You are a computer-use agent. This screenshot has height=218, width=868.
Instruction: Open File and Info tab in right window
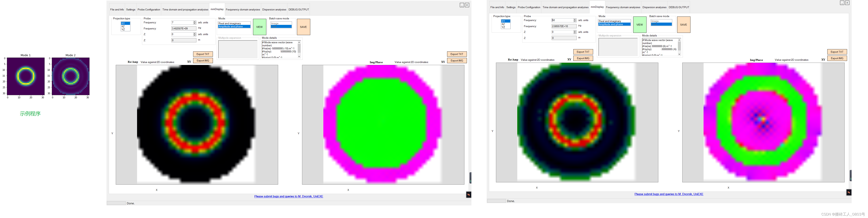click(497, 7)
